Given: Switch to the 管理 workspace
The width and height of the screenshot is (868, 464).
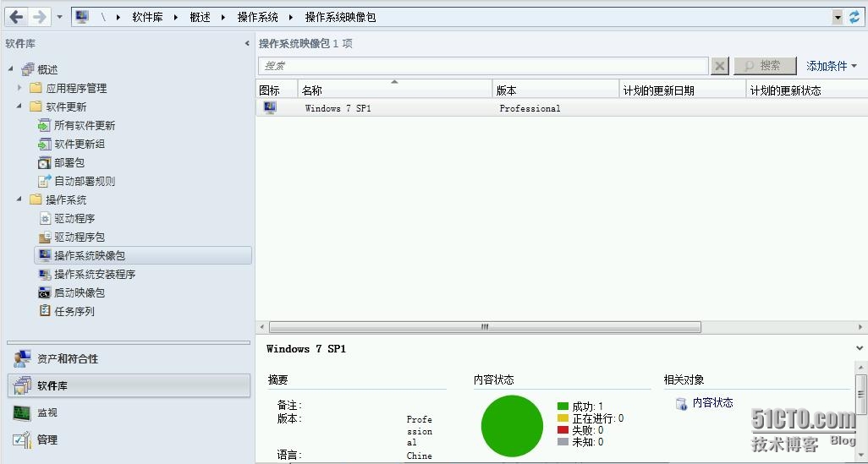Looking at the screenshot, I should 129,439.
